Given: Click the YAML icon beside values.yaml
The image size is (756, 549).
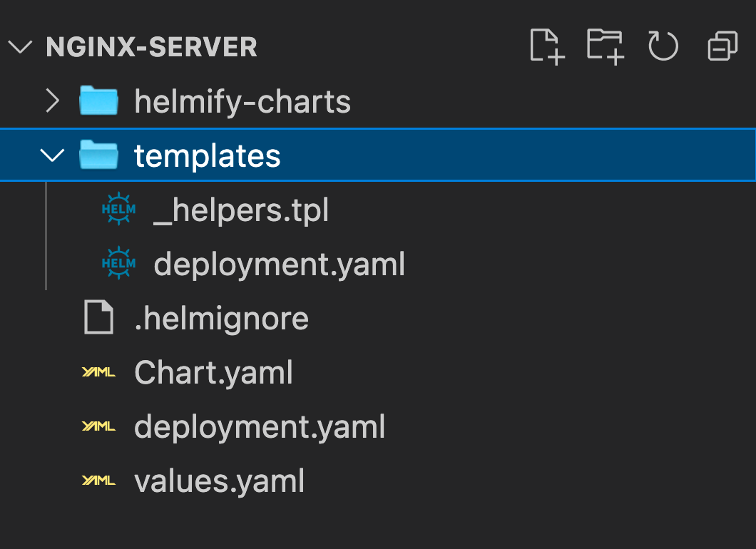Looking at the screenshot, I should [x=98, y=481].
